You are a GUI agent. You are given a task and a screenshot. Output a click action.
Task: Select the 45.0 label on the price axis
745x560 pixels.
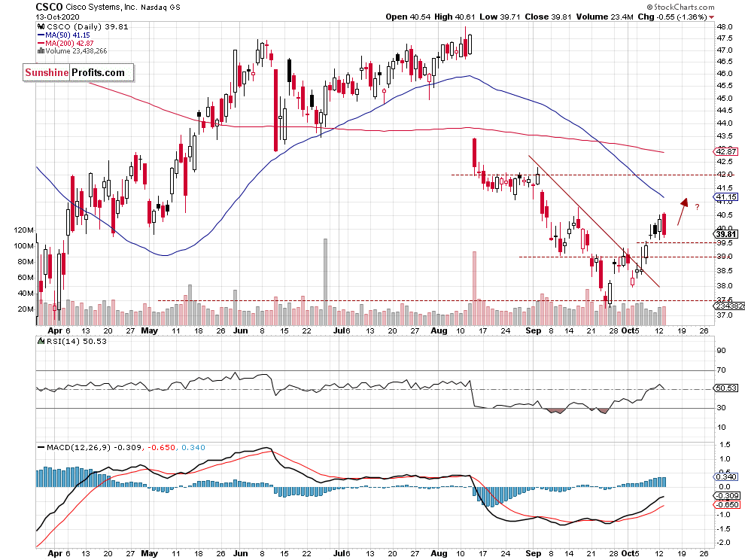pyautogui.click(x=725, y=99)
